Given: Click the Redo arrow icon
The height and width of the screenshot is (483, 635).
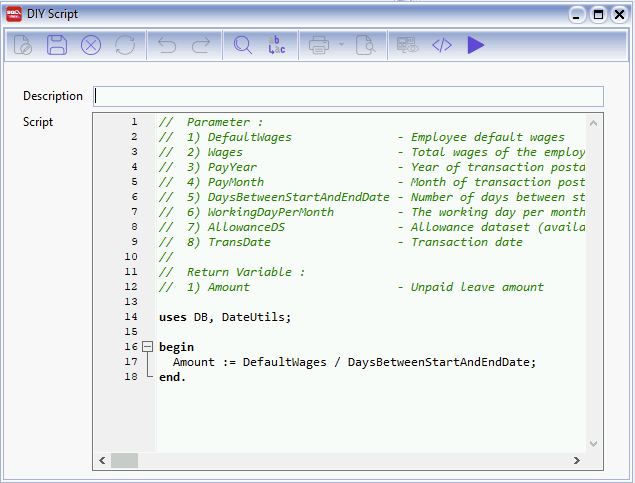Looking at the screenshot, I should [201, 45].
